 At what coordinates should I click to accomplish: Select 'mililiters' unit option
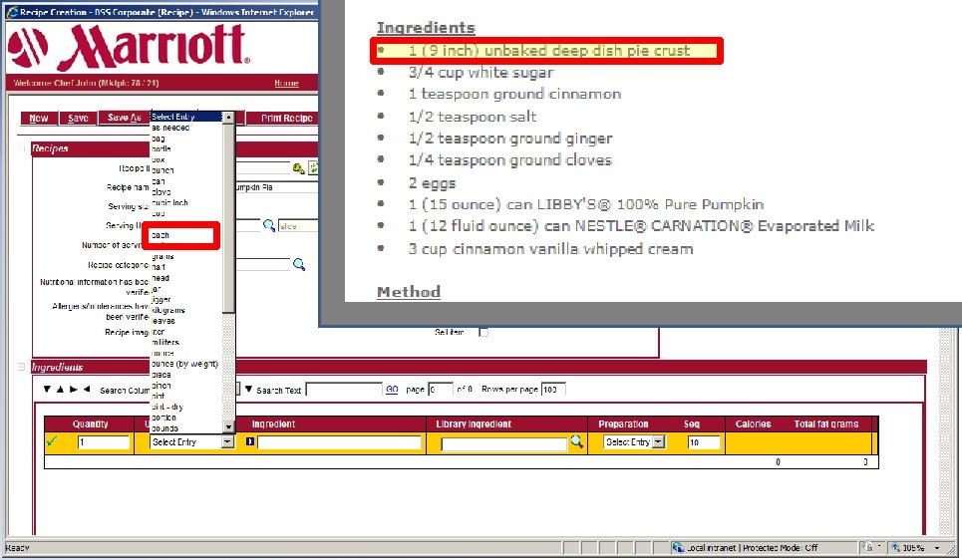165,342
